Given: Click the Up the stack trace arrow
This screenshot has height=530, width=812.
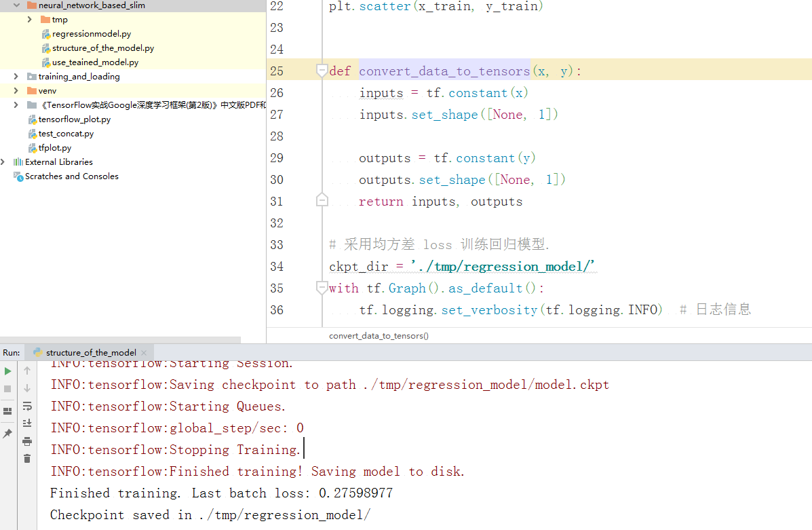Looking at the screenshot, I should pos(26,371).
